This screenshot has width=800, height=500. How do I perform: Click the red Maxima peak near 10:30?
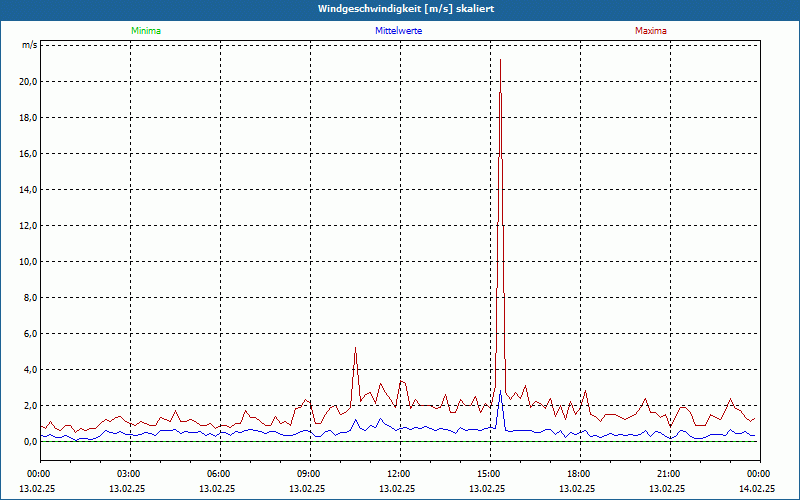point(355,348)
